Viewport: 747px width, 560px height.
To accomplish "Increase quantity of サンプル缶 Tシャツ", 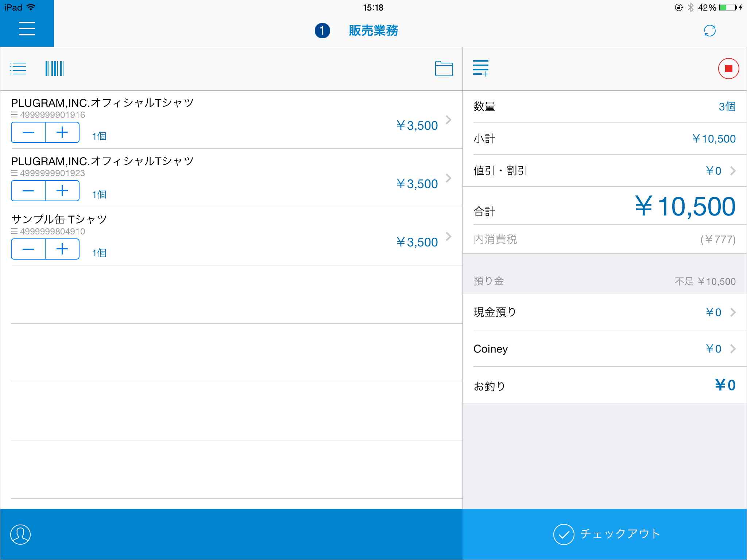I will click(x=62, y=249).
